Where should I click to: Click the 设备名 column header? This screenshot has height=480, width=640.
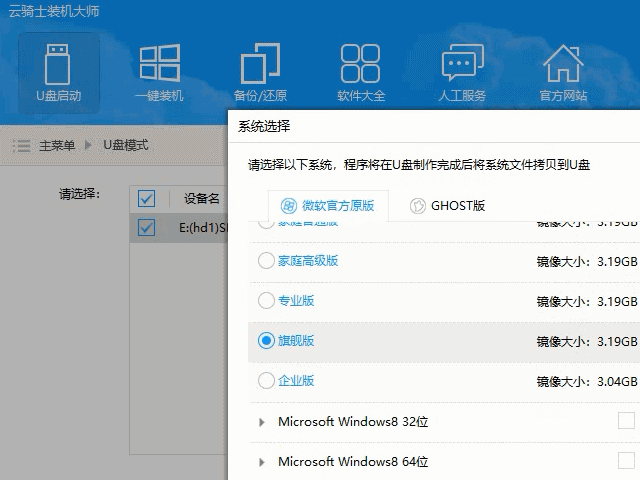(202, 199)
